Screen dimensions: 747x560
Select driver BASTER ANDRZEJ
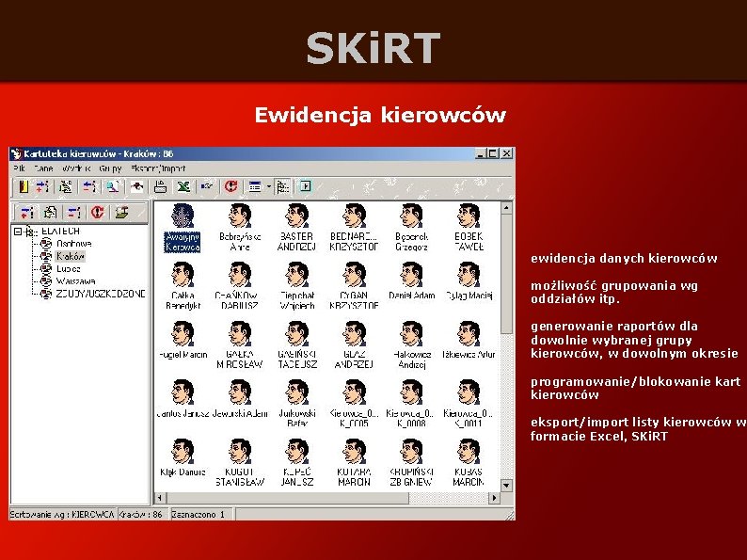(x=296, y=228)
